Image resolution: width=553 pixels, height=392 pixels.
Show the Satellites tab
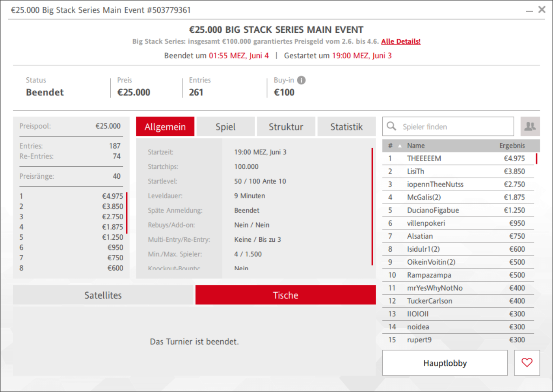pyautogui.click(x=103, y=295)
